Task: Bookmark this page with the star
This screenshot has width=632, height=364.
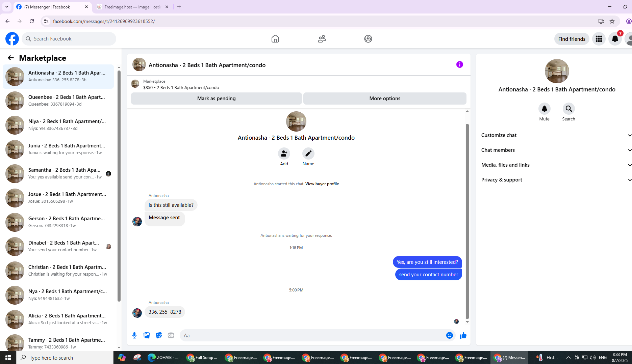Action: point(612,21)
